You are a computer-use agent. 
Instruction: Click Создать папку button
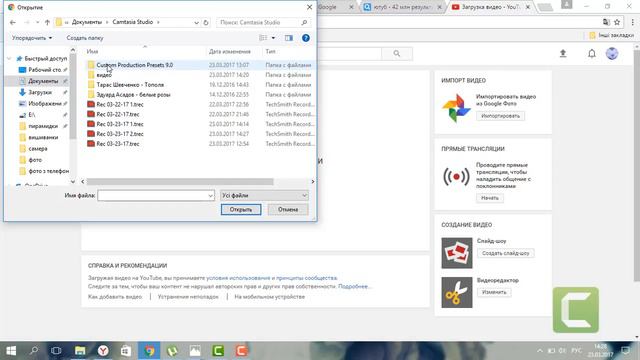[85, 38]
